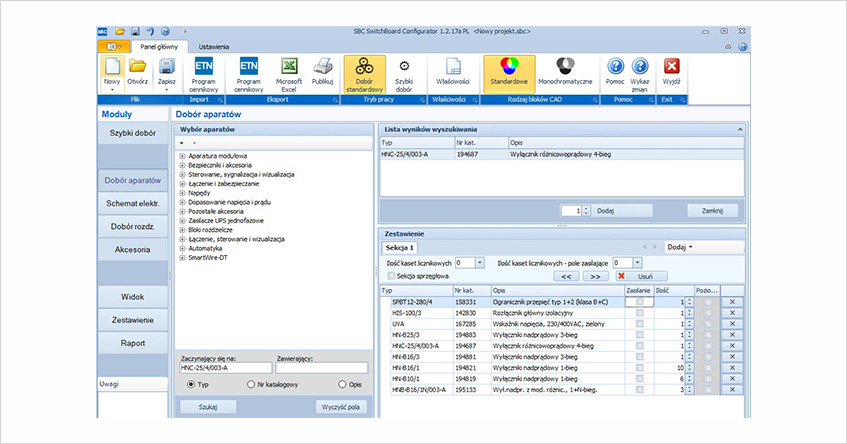Screen dimensions: 847x444
Task: Open the Raport module
Action: [x=132, y=343]
